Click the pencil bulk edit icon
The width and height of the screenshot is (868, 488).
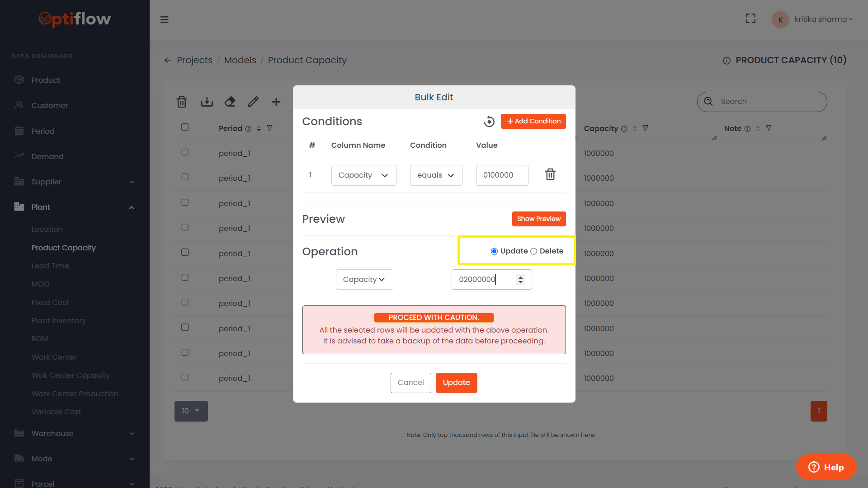click(x=253, y=102)
